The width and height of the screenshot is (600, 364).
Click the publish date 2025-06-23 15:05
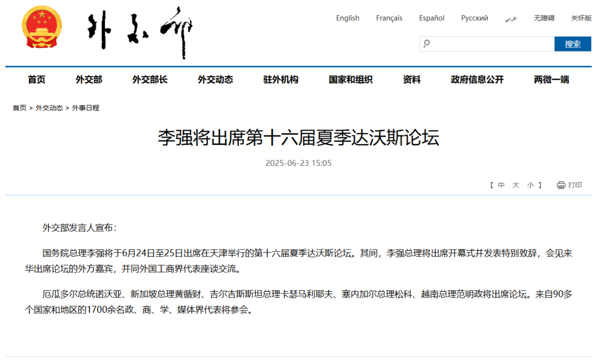(x=298, y=163)
